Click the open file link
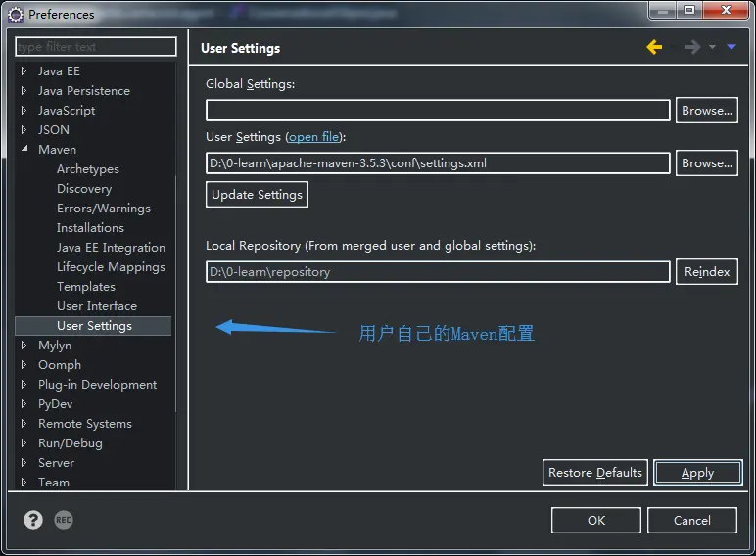This screenshot has height=556, width=756. (x=314, y=137)
